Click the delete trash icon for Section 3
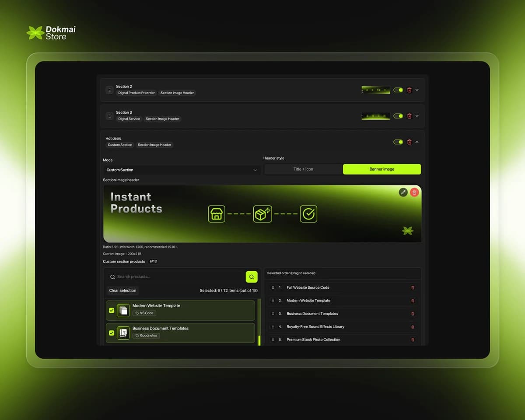 pyautogui.click(x=409, y=116)
